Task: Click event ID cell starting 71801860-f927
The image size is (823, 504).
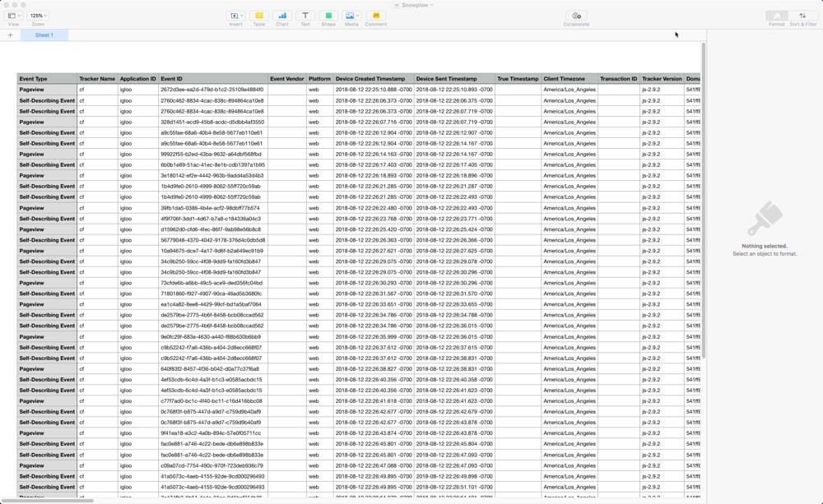Action: tap(213, 294)
